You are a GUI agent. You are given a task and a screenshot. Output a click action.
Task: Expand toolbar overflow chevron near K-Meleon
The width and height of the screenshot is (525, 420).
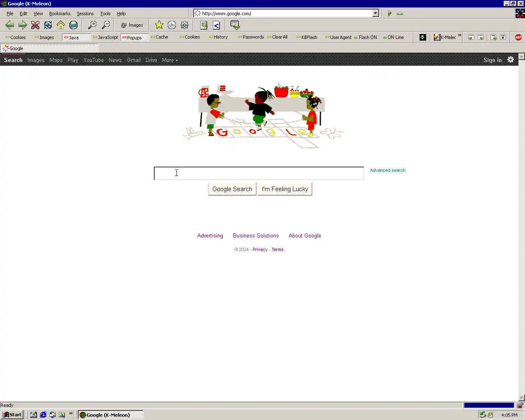coord(460,35)
